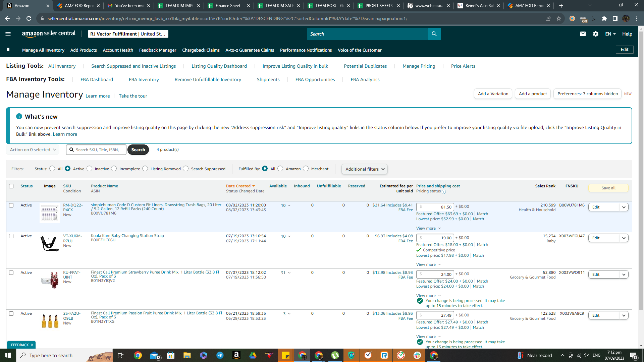This screenshot has height=362, width=644.
Task: Open a new browser tab
Action: pos(561,6)
